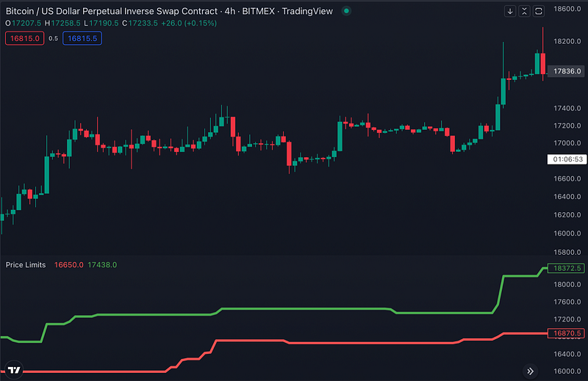Click the green market status dot
588x381 pixels.
[x=346, y=11]
